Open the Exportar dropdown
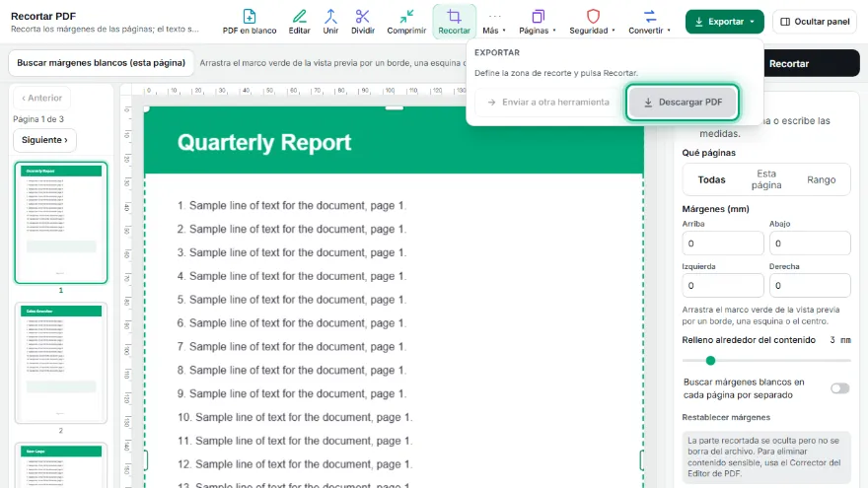The height and width of the screenshot is (488, 868). click(725, 22)
